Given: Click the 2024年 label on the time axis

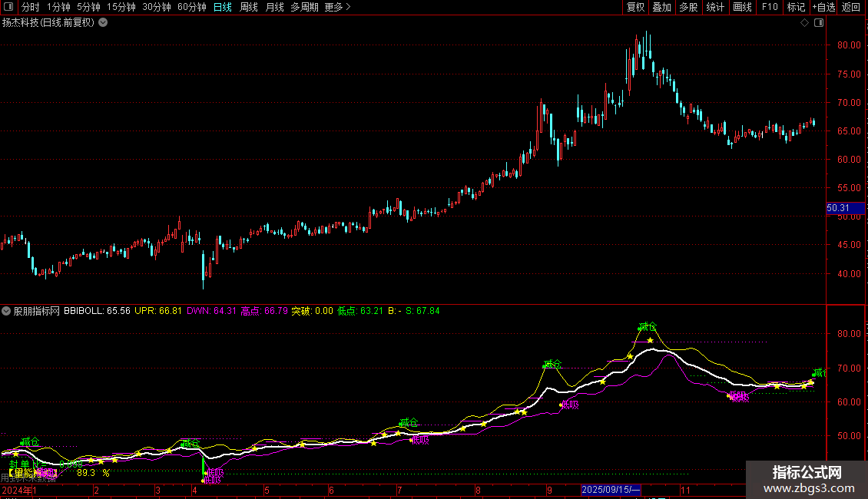Looking at the screenshot, I should click(17, 490).
